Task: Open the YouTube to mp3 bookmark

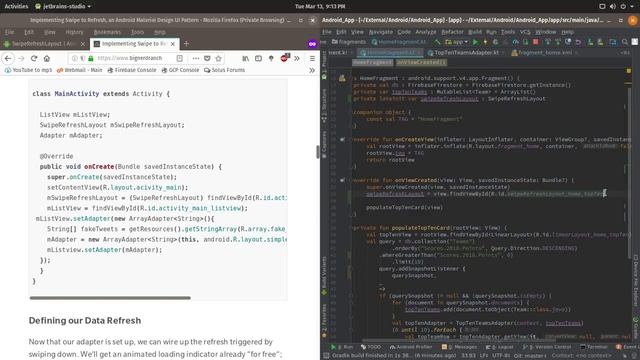Action: click(29, 70)
